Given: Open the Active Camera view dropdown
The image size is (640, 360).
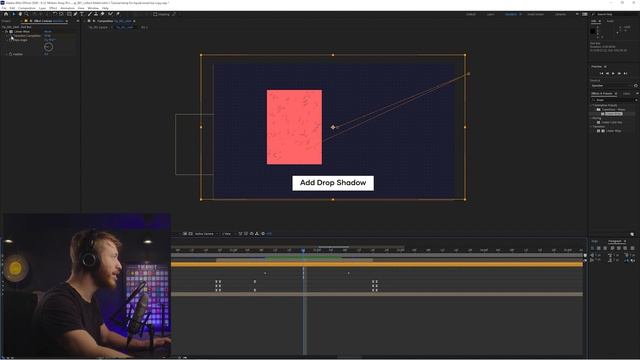Looking at the screenshot, I should click(205, 234).
